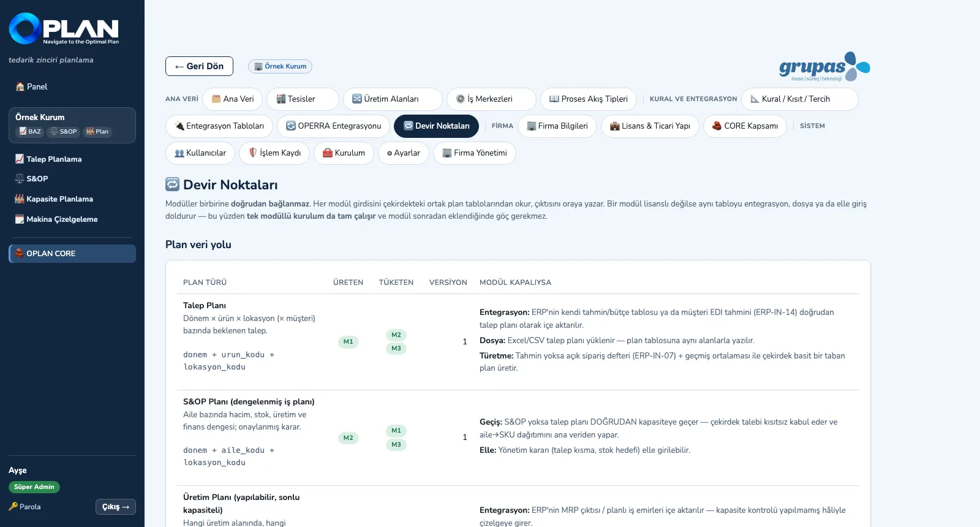Click the Makina Çizelgeleme calendar icon

coord(20,219)
